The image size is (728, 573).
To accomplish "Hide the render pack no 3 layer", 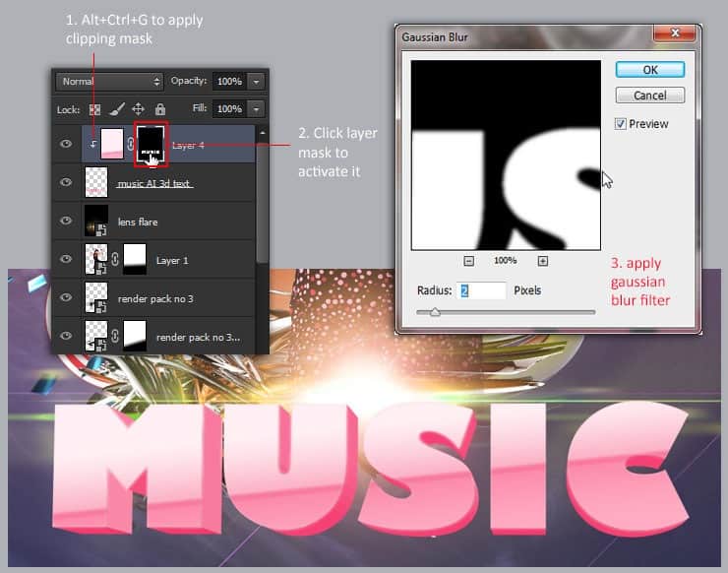I will (66, 297).
